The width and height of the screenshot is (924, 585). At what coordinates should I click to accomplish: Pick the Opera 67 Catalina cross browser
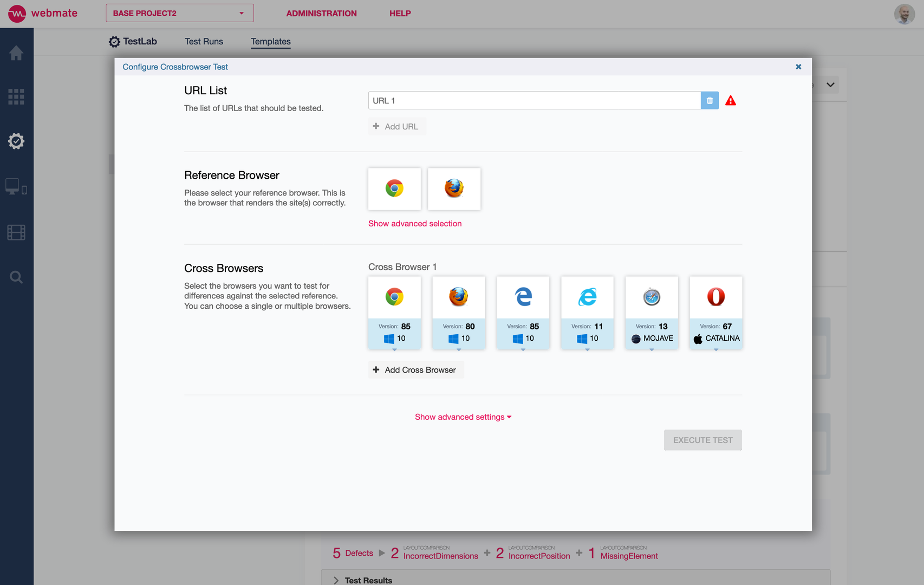716,313
